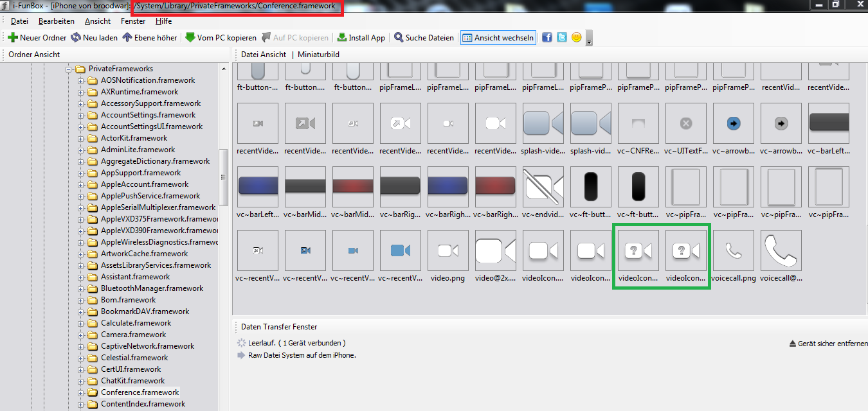
Task: Click the yellow smiley icon
Action: tap(577, 38)
